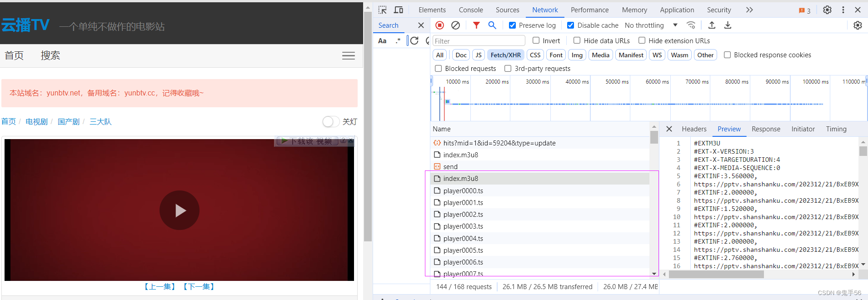Image resolution: width=868 pixels, height=300 pixels.
Task: Switch to the Performance tab
Action: tap(589, 10)
